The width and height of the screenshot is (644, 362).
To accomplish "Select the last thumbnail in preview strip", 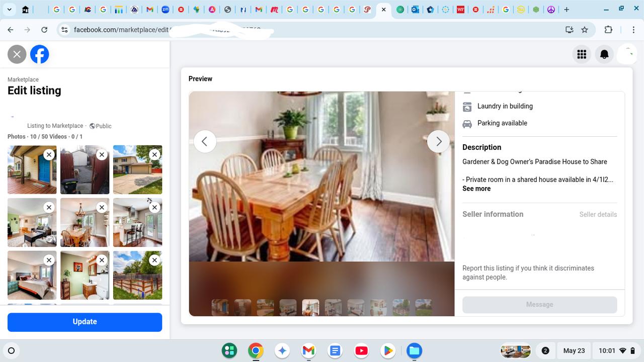I will click(x=423, y=307).
